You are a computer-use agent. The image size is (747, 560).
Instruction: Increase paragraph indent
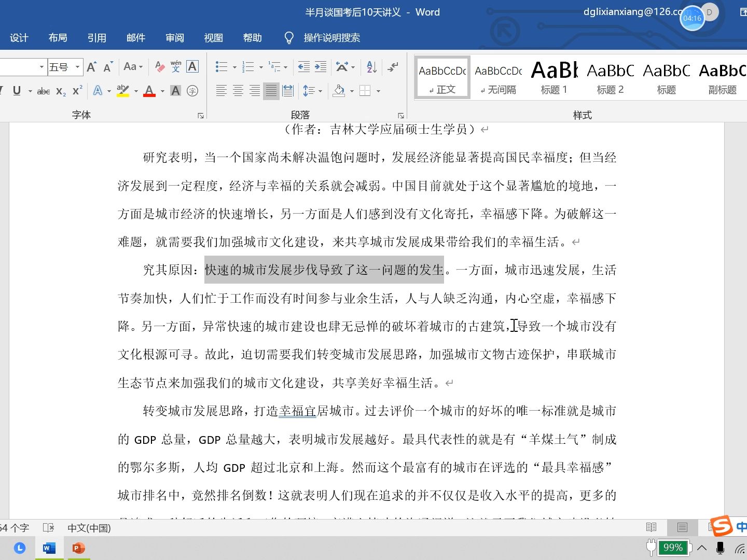(x=321, y=67)
